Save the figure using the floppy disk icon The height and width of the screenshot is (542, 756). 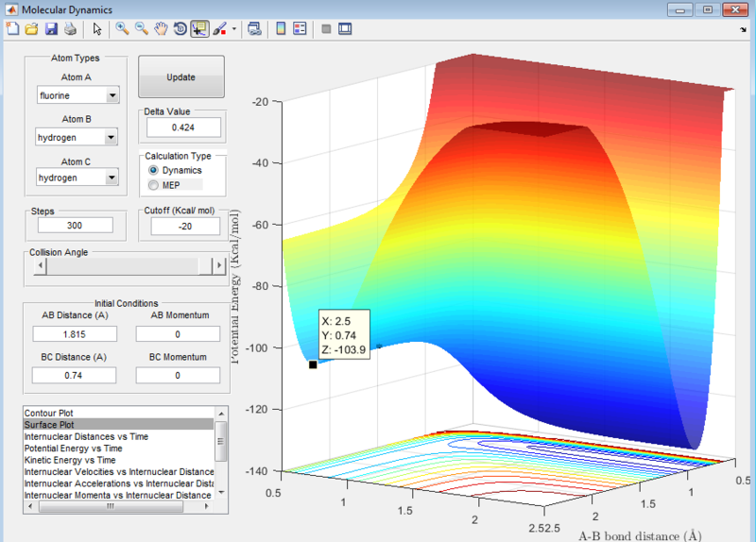pyautogui.click(x=51, y=29)
